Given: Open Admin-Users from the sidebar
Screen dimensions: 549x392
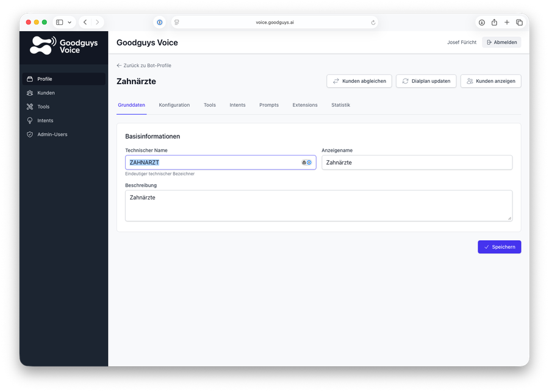Looking at the screenshot, I should (x=52, y=134).
